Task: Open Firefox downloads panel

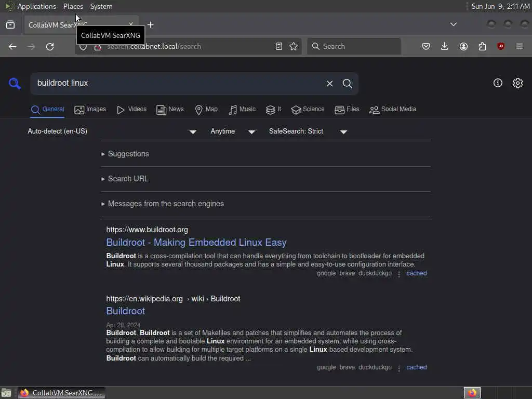Action: click(x=445, y=46)
